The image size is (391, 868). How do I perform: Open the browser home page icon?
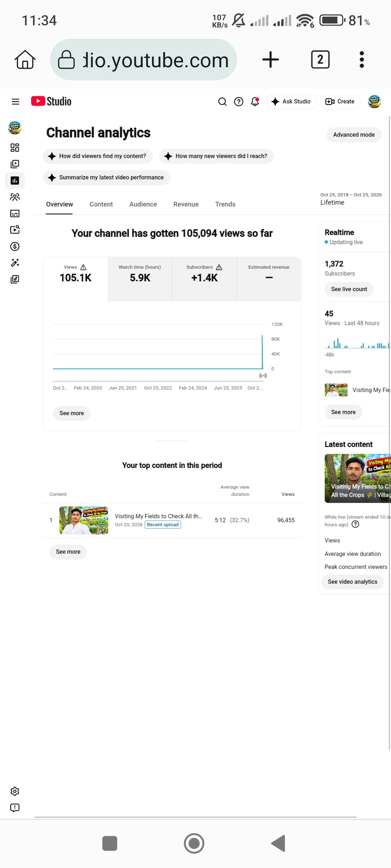(25, 60)
